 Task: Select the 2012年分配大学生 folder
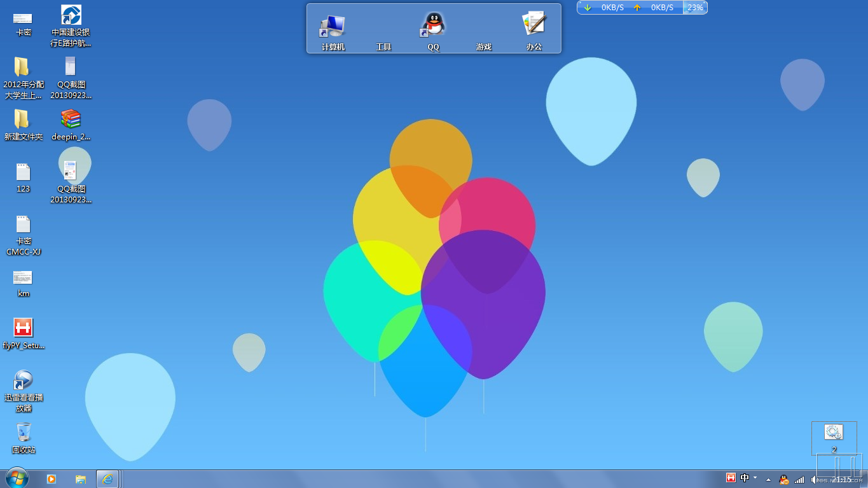tap(23, 78)
